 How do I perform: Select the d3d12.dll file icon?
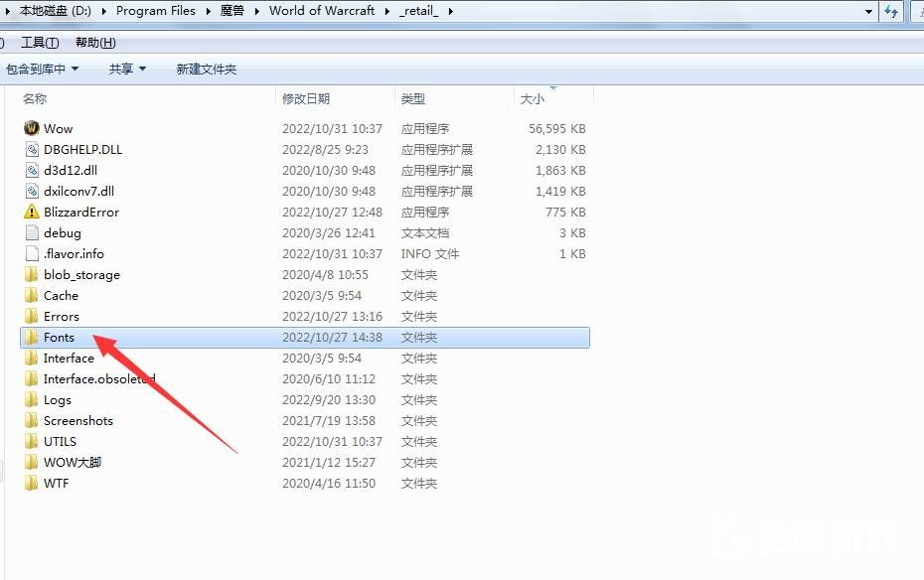pyautogui.click(x=32, y=170)
